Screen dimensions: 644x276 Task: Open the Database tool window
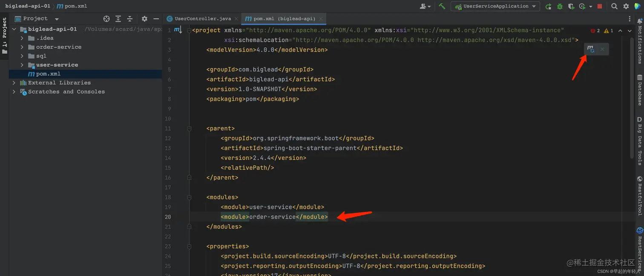pyautogui.click(x=639, y=90)
